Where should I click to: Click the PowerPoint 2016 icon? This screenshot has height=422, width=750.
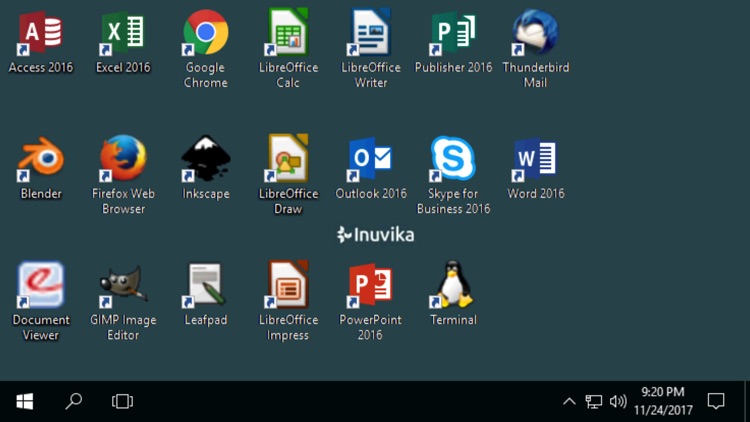pyautogui.click(x=371, y=285)
